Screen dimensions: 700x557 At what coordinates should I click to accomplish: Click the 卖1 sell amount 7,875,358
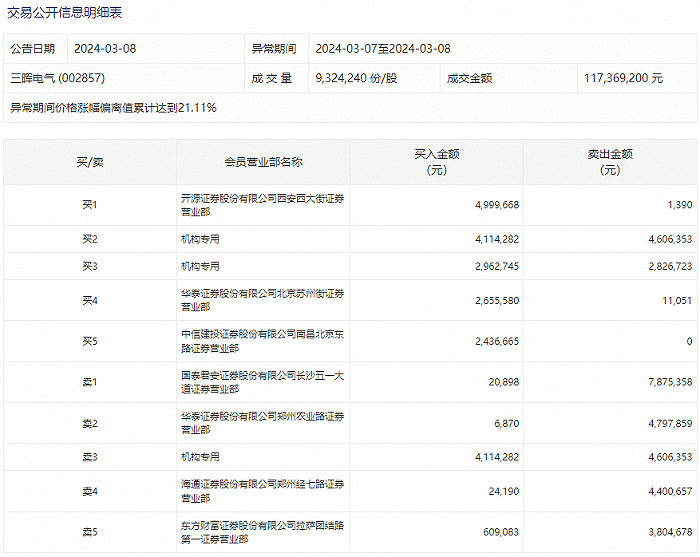[x=670, y=382]
